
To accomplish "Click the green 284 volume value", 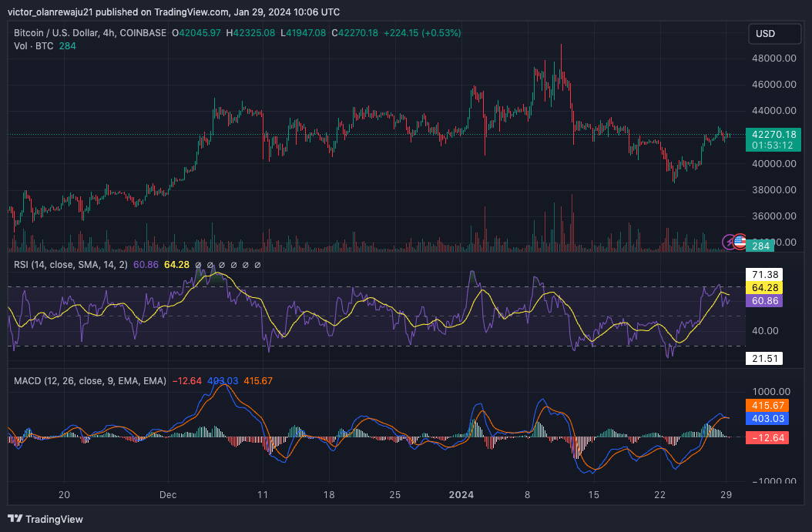I will 66,46.
